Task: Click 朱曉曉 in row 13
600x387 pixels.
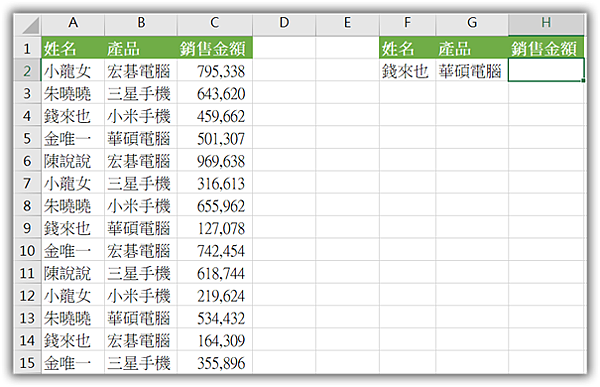Action: [x=67, y=318]
